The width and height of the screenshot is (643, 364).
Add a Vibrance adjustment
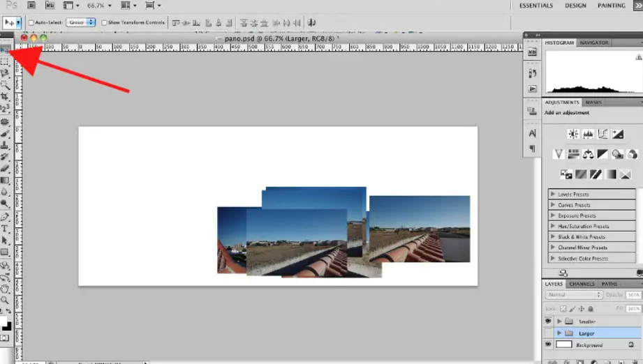(559, 154)
